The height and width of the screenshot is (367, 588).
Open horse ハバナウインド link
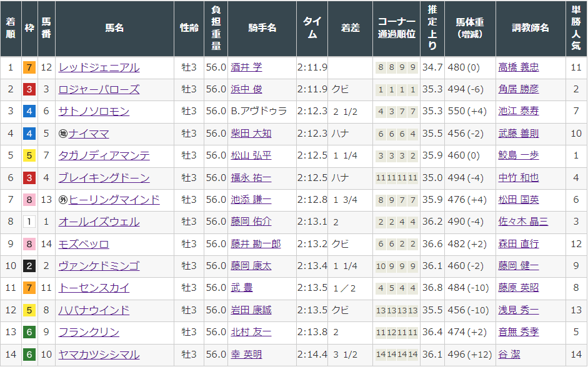94,310
